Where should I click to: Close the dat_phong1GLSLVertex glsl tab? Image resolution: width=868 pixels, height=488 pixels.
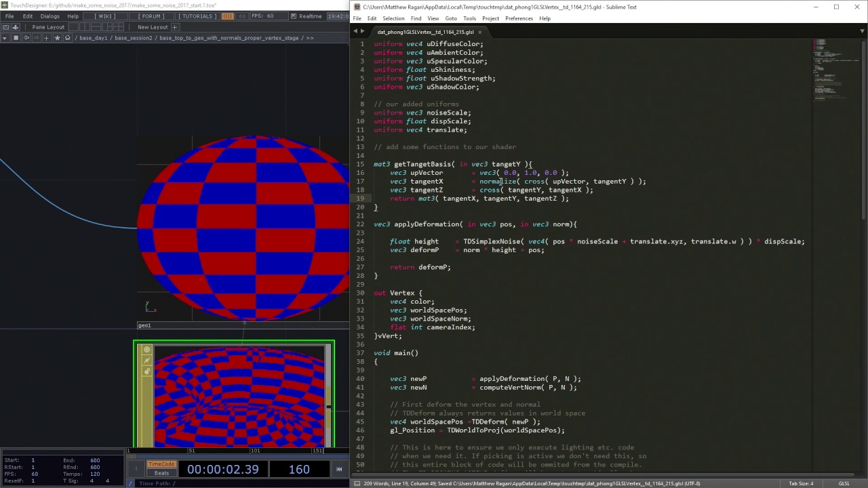479,32
